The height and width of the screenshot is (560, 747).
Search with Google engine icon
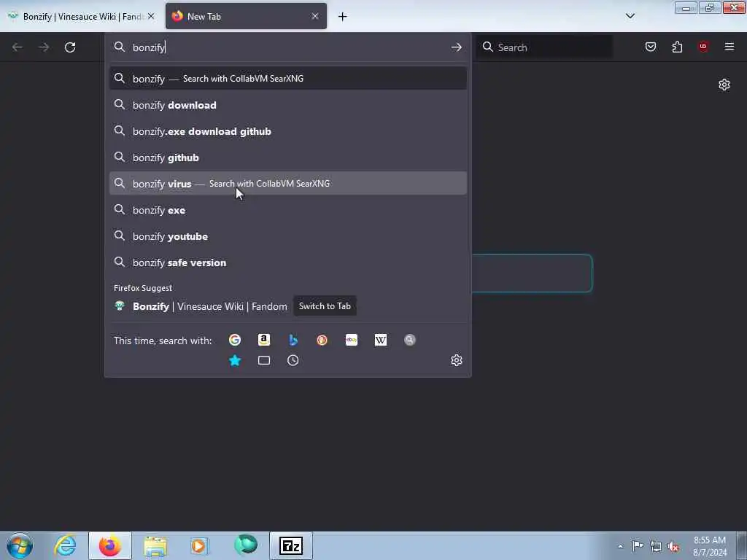pyautogui.click(x=234, y=340)
